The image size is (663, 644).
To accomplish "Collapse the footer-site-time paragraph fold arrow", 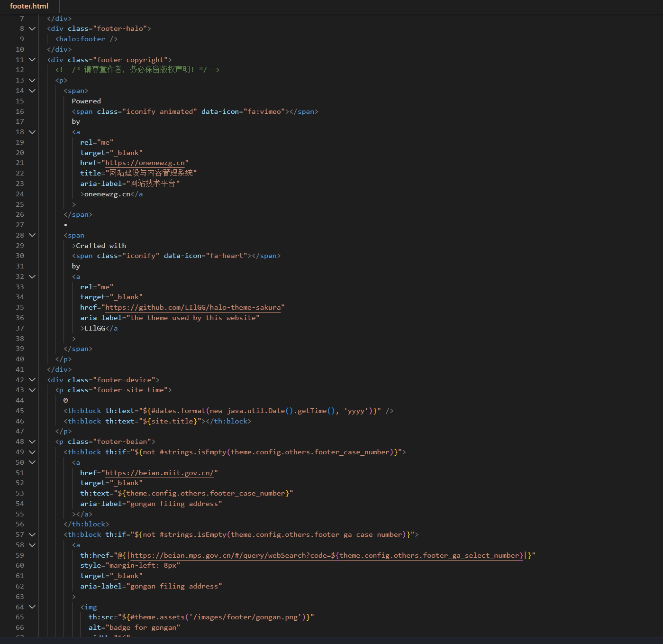I will point(32,390).
